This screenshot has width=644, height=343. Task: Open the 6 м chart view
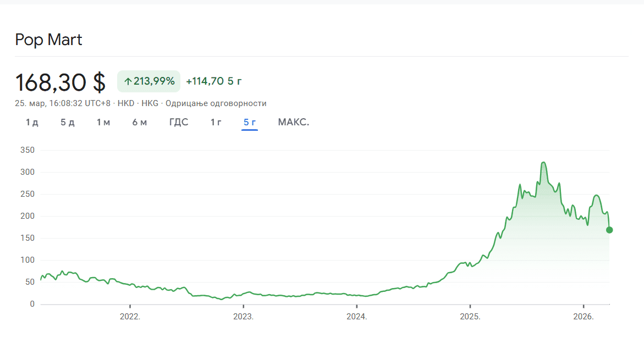[139, 122]
